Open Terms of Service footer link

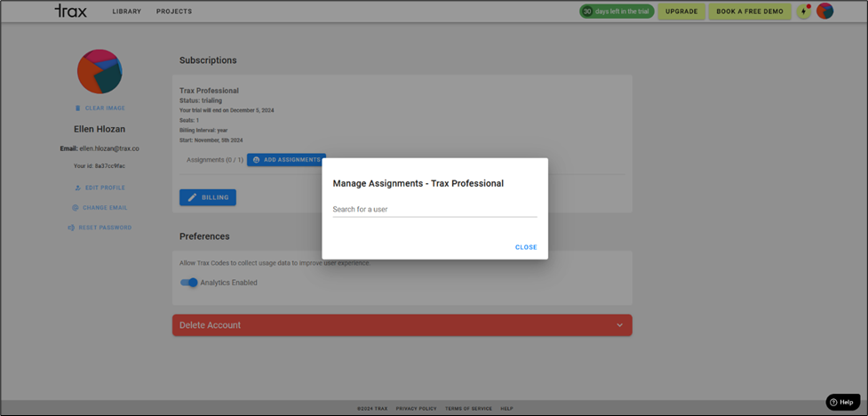(x=468, y=409)
